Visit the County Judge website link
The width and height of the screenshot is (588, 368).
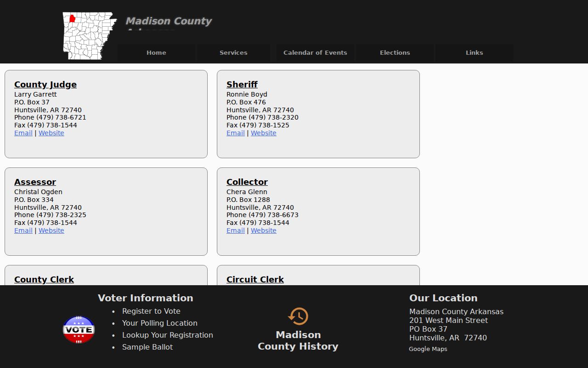51,133
